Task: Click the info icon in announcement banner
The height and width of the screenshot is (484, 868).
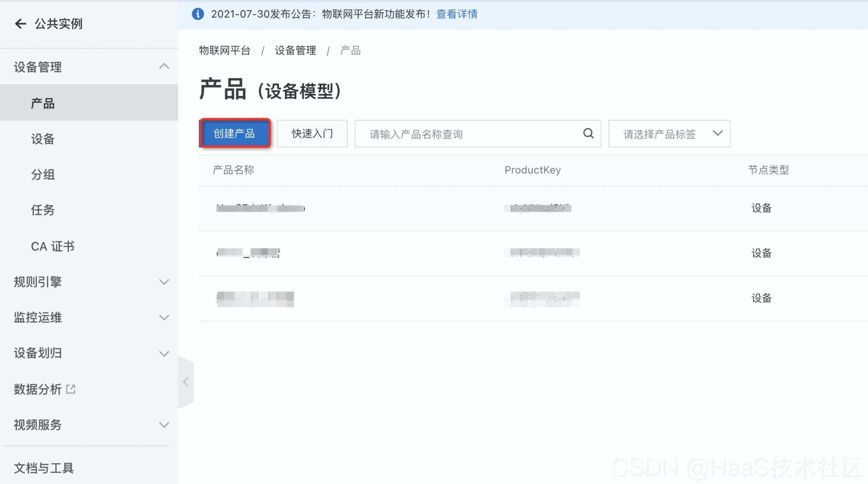Action: 198,14
